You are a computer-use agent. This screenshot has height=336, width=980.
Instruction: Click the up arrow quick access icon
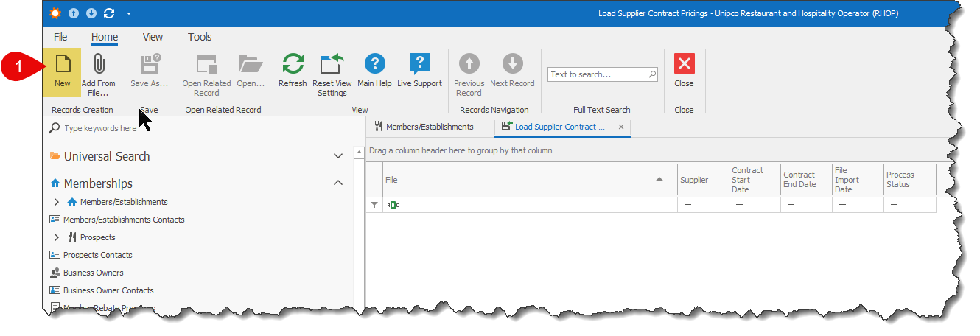(74, 13)
